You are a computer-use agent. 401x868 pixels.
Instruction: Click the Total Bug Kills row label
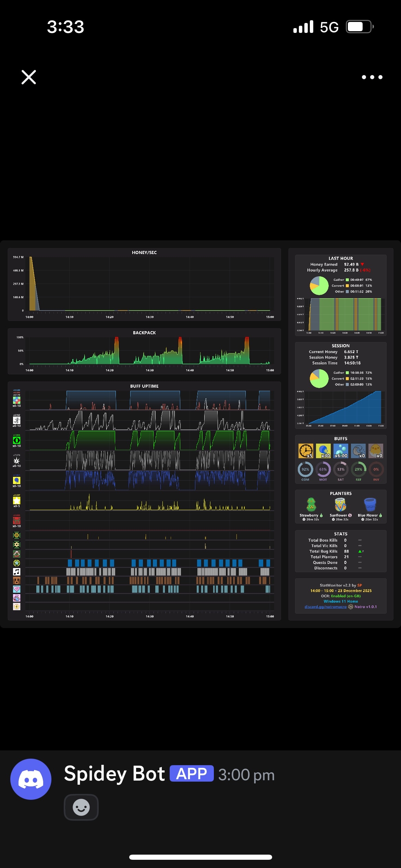click(323, 551)
